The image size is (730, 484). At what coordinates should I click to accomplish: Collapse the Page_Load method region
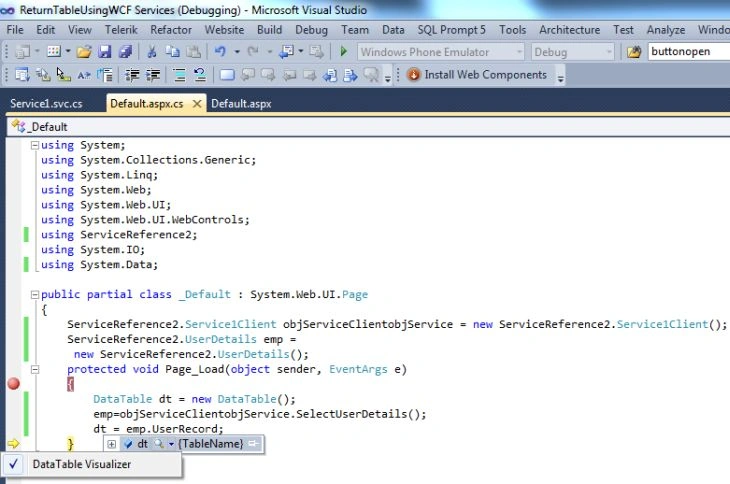[35, 370]
